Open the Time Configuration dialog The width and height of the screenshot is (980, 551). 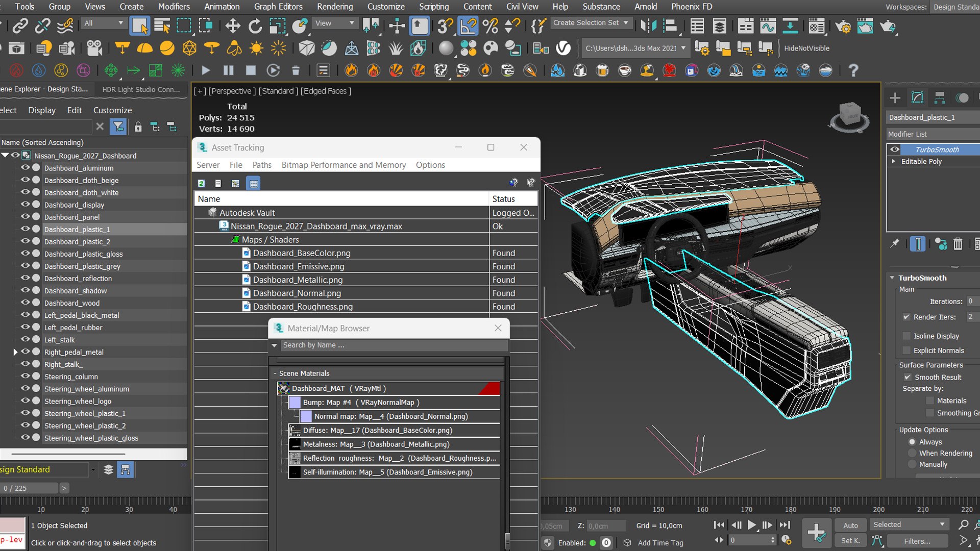pos(786,540)
